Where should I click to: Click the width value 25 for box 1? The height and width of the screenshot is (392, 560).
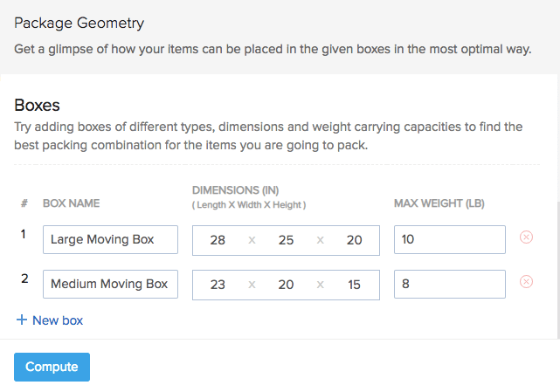point(286,240)
